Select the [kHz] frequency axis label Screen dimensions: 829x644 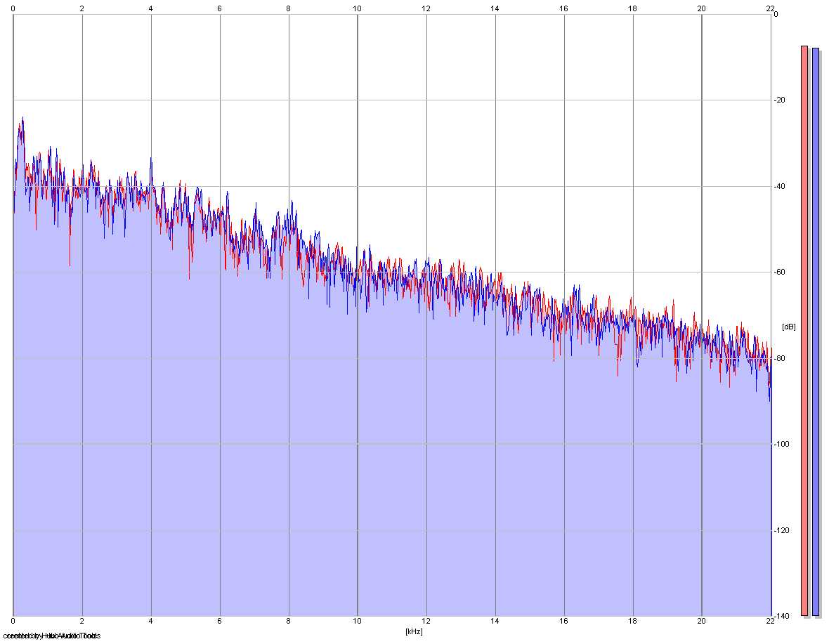coord(414,631)
